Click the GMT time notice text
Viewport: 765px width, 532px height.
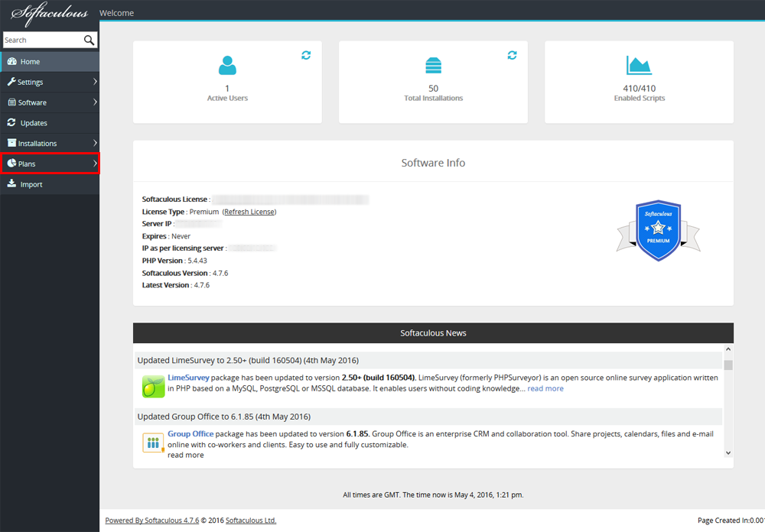tap(433, 495)
